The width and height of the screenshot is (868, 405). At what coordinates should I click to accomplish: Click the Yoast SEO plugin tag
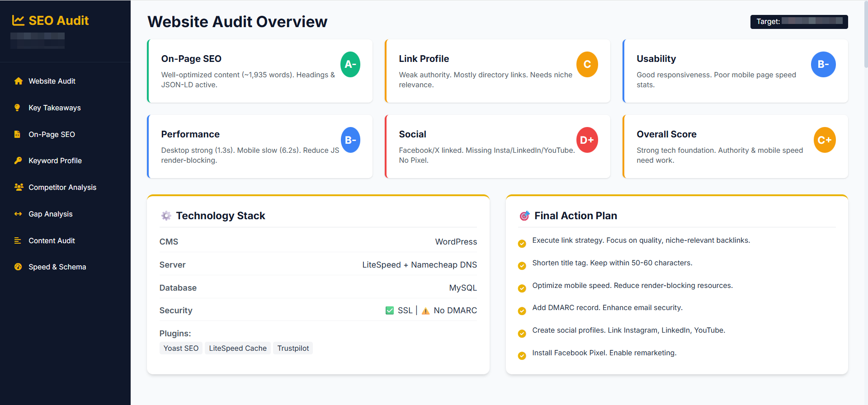181,348
